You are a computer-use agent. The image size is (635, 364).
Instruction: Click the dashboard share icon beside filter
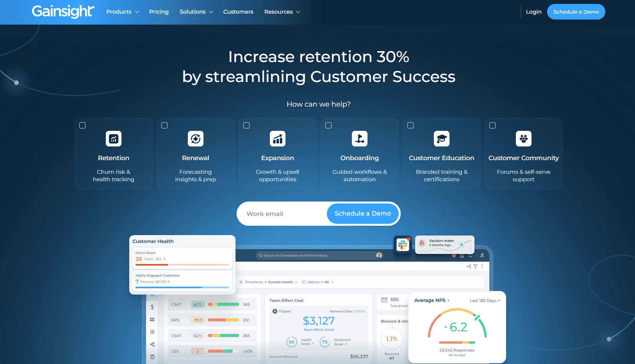click(469, 266)
